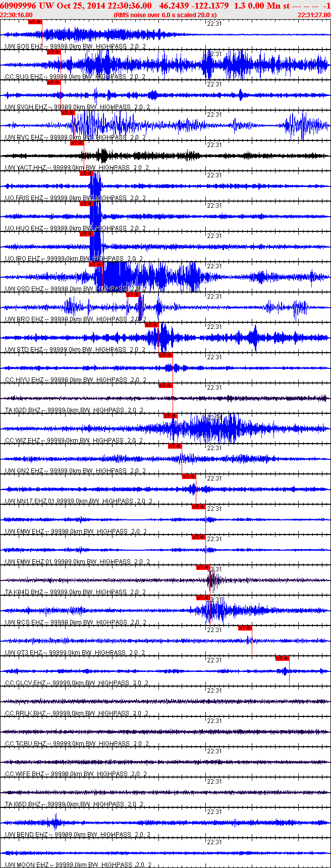The height and width of the screenshot is (868, 331).
Task: Select the red pick flag on CC WIZ trace
Action: [170, 416]
